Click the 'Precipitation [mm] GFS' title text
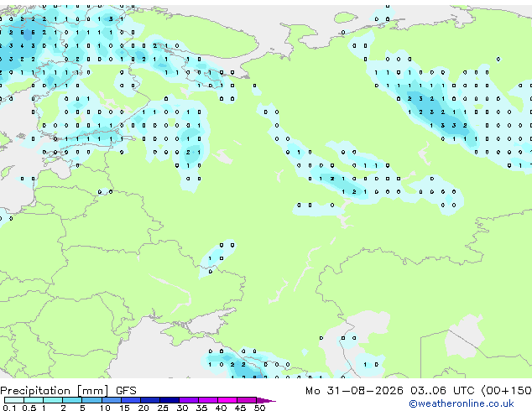The height and width of the screenshot is (411, 532). click(x=68, y=391)
